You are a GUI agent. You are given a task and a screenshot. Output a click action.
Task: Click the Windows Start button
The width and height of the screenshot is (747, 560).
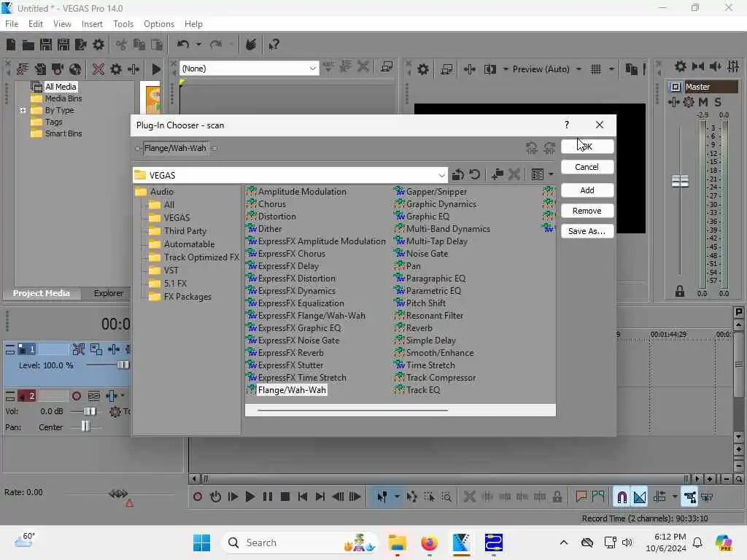coord(201,542)
